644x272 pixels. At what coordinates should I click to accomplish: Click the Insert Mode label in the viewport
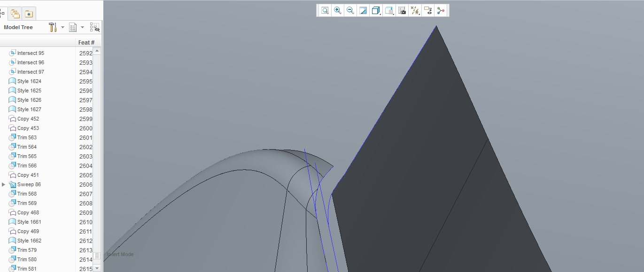click(120, 254)
